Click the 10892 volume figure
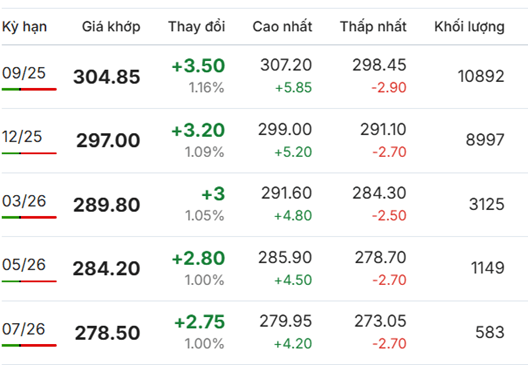528x365 pixels. pos(481,76)
